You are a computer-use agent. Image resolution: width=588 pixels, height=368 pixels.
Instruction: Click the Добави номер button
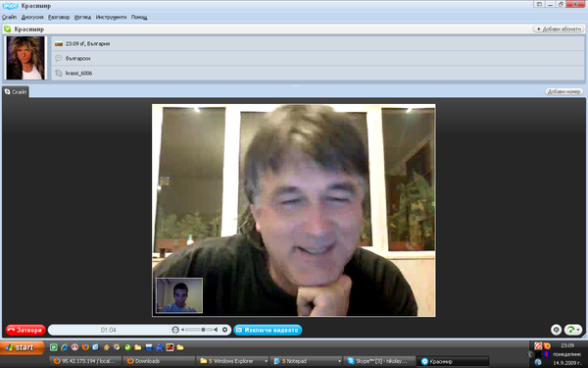tap(564, 91)
